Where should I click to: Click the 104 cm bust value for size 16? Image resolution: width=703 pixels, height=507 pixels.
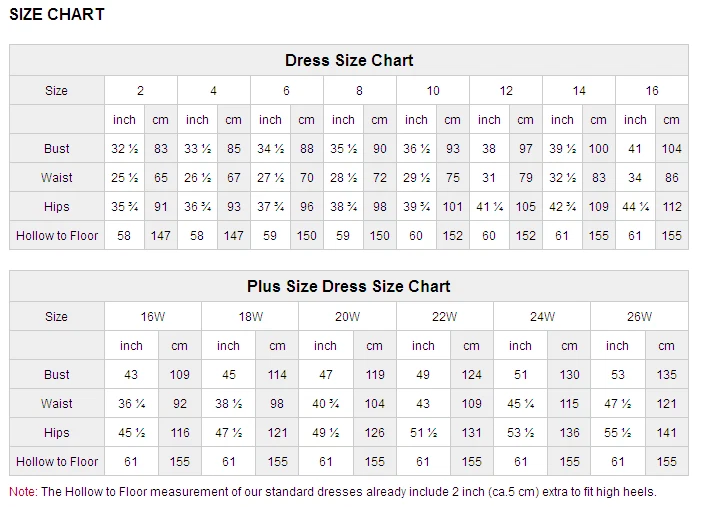[671, 149]
